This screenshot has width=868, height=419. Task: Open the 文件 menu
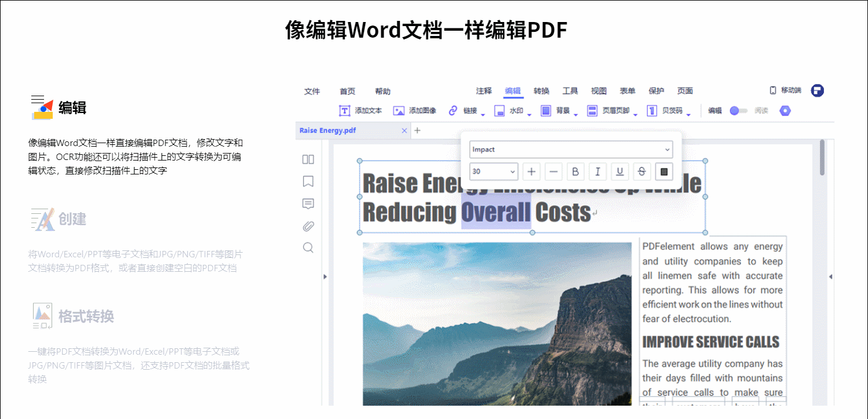[312, 92]
